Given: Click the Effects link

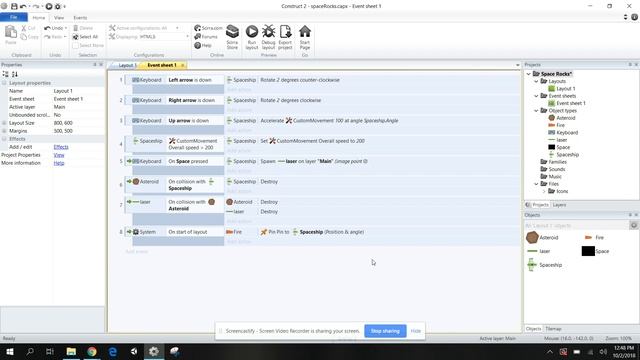Looking at the screenshot, I should click(x=61, y=147).
